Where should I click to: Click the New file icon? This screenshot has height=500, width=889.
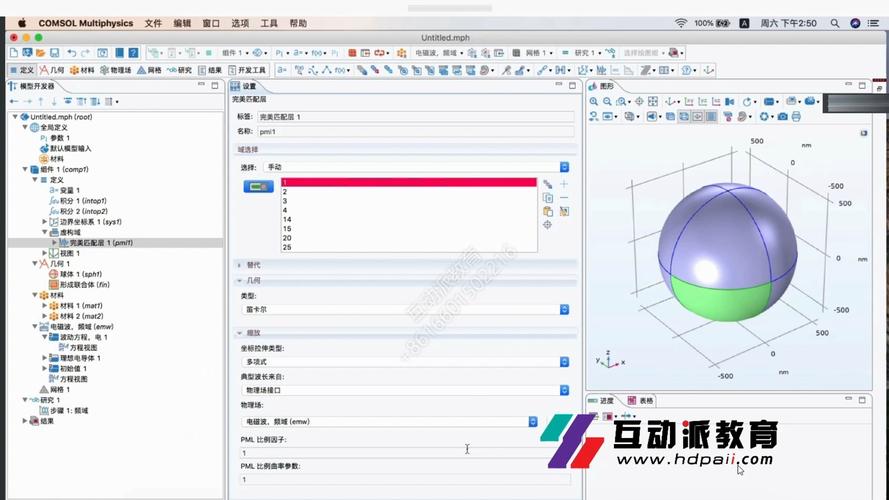pos(14,53)
